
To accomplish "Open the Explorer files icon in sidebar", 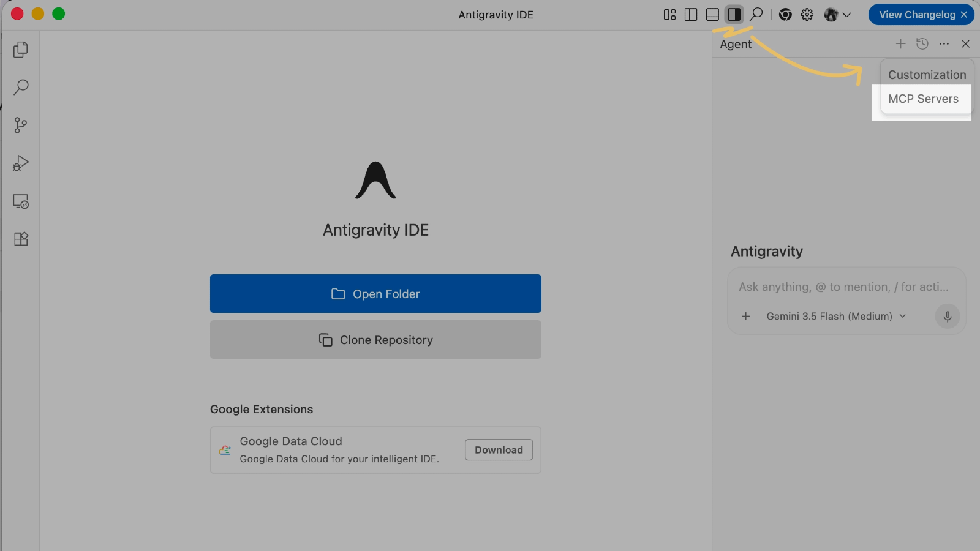I will point(21,50).
